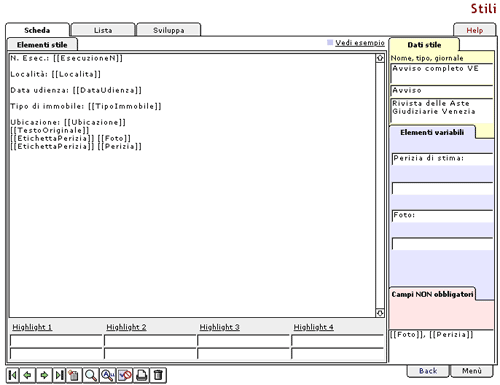Click the Rivista delle Aste Giudiziarie Venezia field
500x385 pixels.
coord(442,110)
